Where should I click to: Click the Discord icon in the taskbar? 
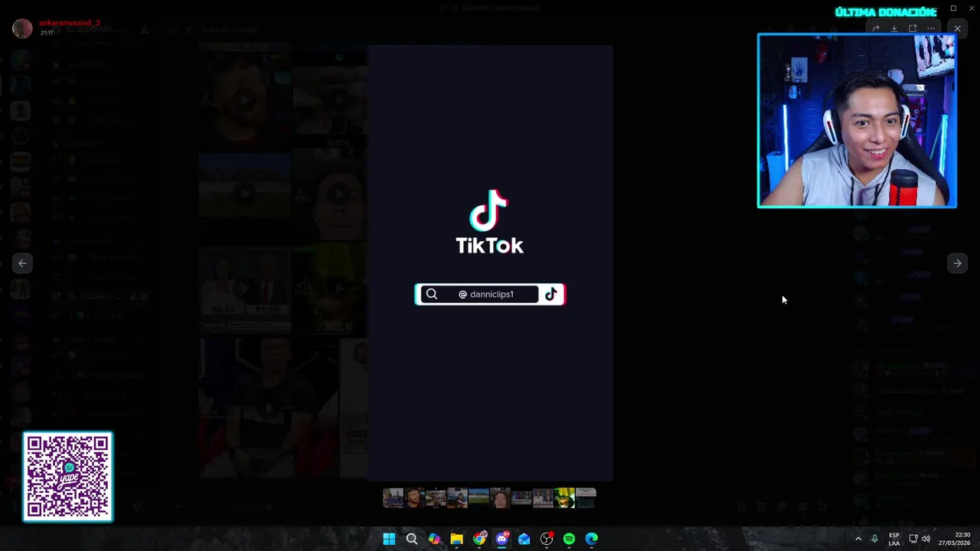point(501,539)
